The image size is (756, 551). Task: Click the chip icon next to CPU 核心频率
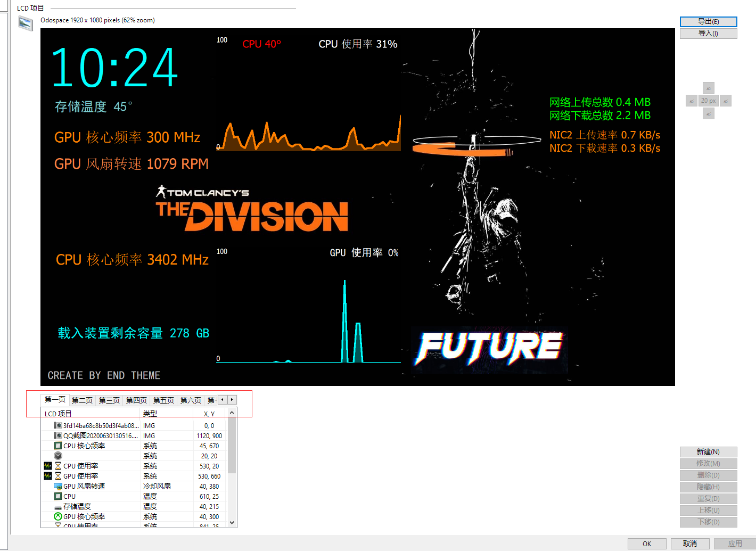(58, 446)
